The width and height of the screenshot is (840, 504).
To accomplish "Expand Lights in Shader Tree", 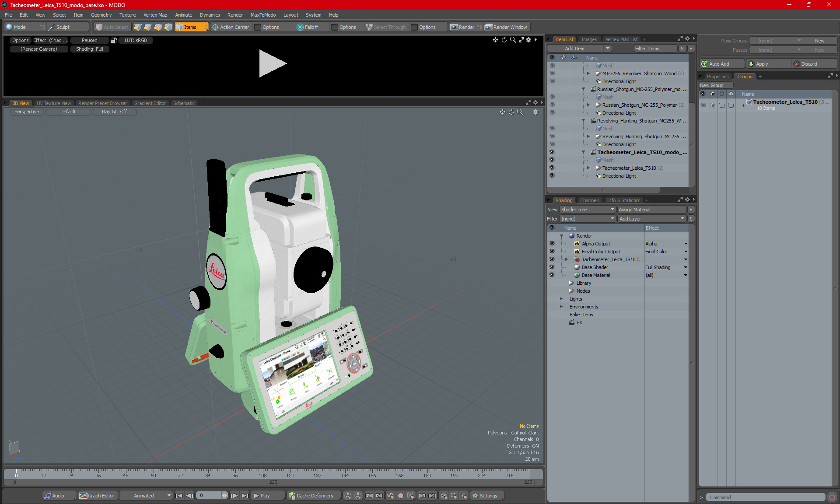I will [561, 299].
